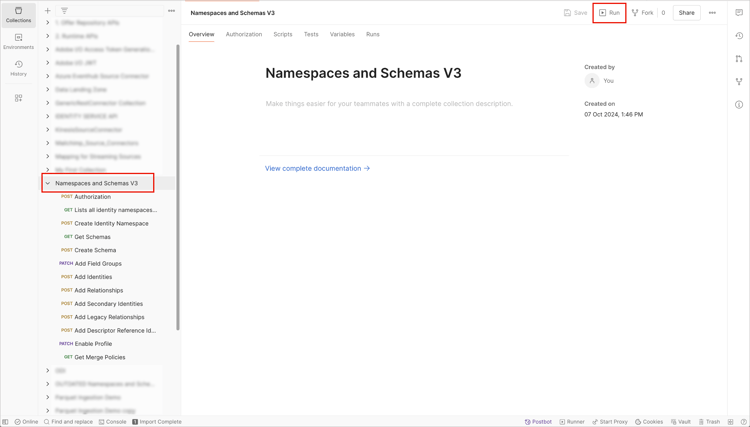Expand the Mapping for Streaming Sources chevron
This screenshot has height=427, width=750.
47,156
